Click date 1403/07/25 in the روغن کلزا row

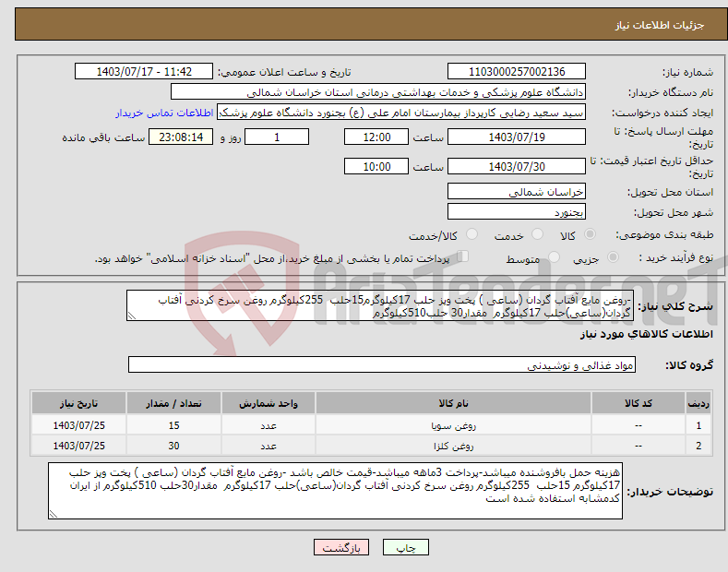[79, 446]
